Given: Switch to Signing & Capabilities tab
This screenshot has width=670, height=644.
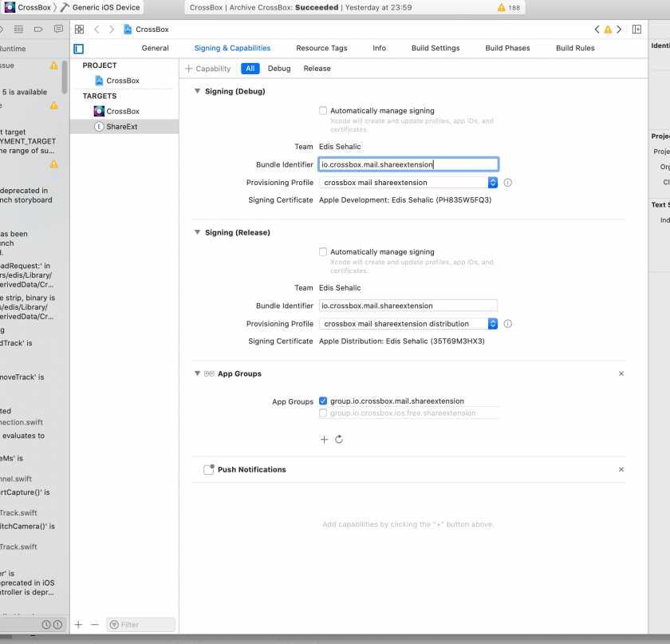Looking at the screenshot, I should [x=232, y=48].
